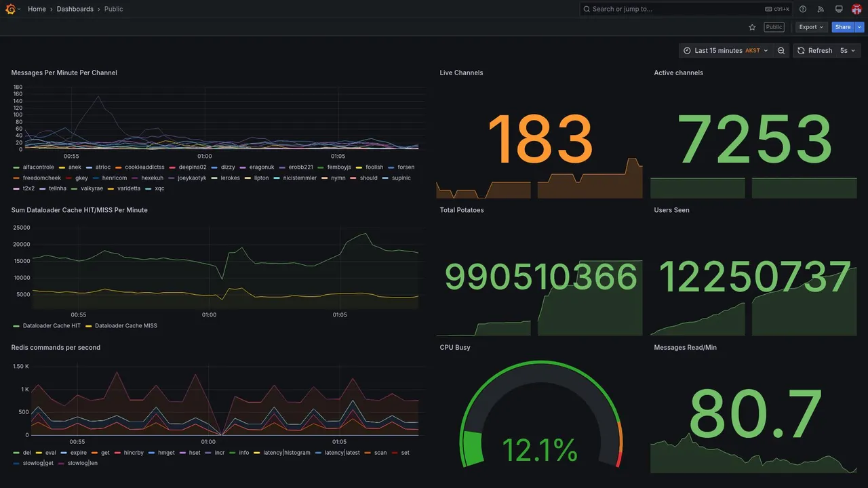868x488 pixels.
Task: Expand the Share button arrow options
Action: pos(860,27)
